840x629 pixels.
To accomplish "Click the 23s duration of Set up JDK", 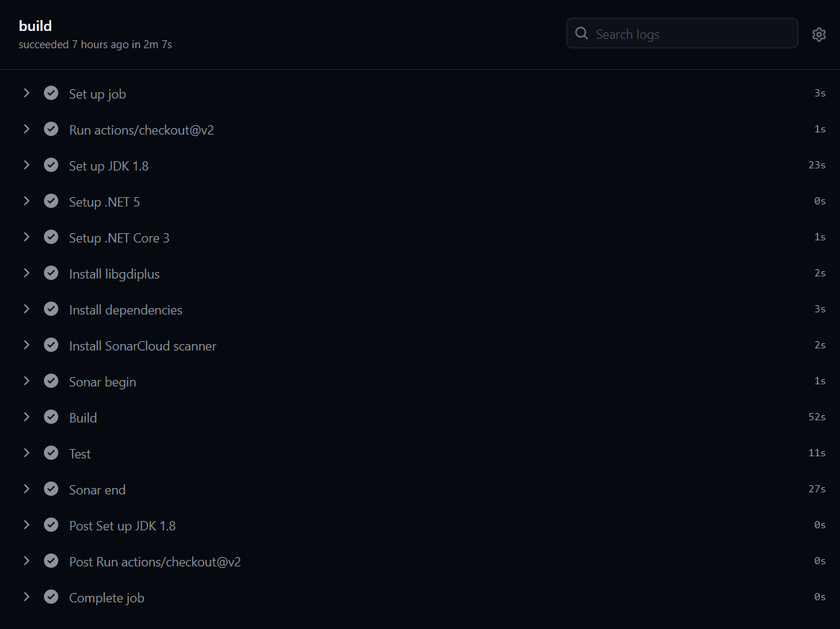I will [x=817, y=165].
